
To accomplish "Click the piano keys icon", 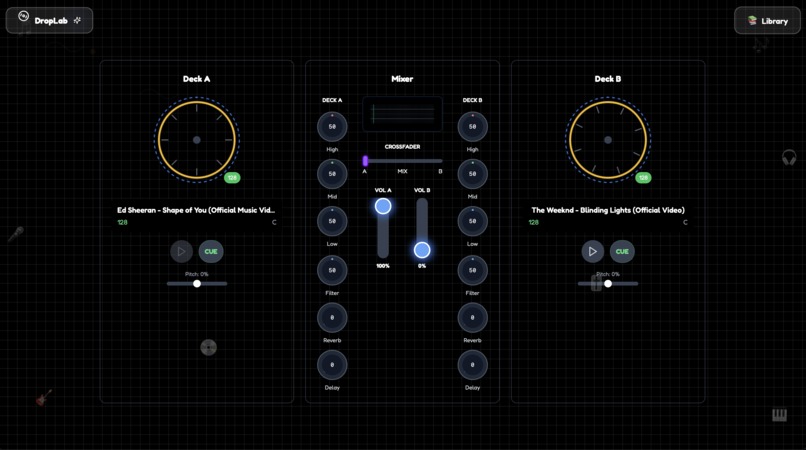I will (x=779, y=415).
